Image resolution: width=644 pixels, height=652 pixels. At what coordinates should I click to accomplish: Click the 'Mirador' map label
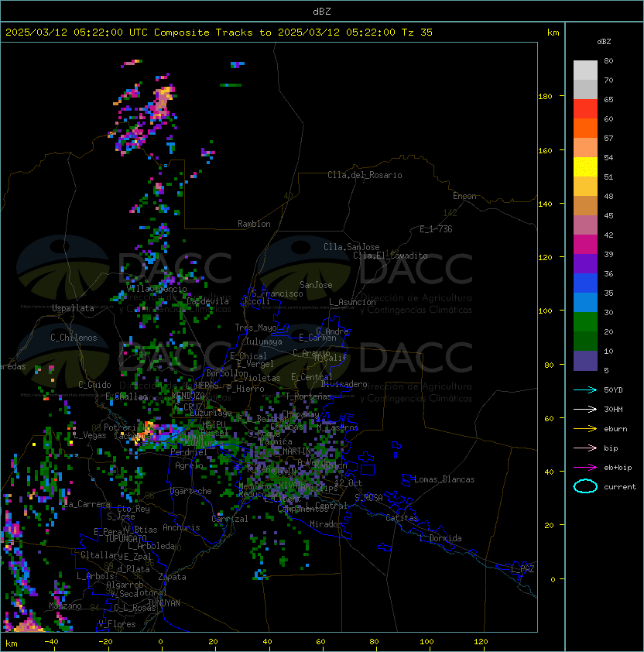click(327, 524)
